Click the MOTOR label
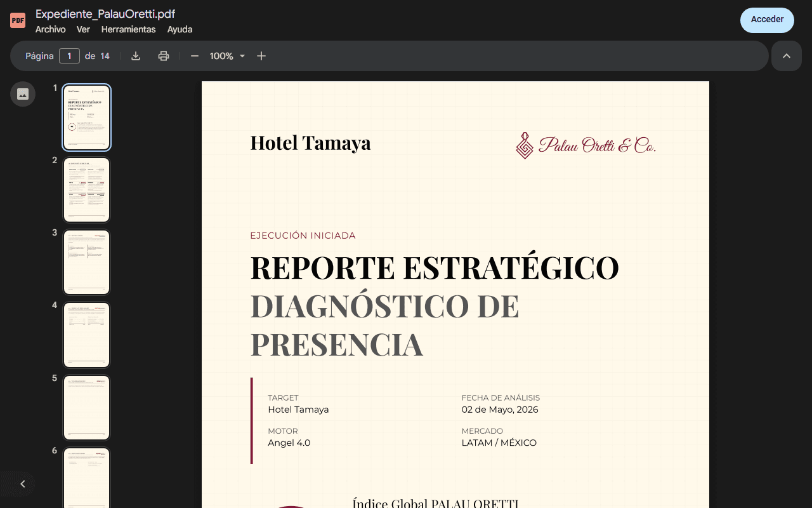The image size is (812, 508). pyautogui.click(x=283, y=431)
